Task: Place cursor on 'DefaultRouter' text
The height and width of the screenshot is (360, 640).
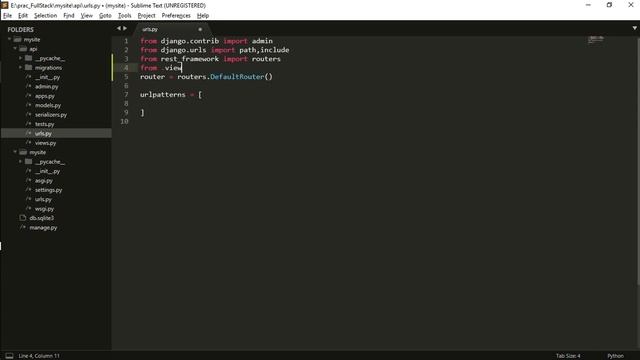Action: point(237,77)
